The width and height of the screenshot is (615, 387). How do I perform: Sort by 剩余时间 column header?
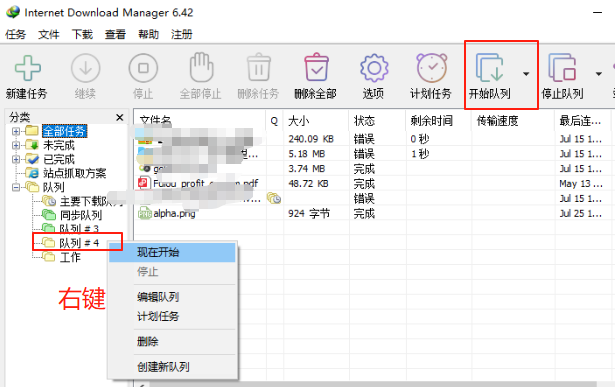[x=439, y=120]
